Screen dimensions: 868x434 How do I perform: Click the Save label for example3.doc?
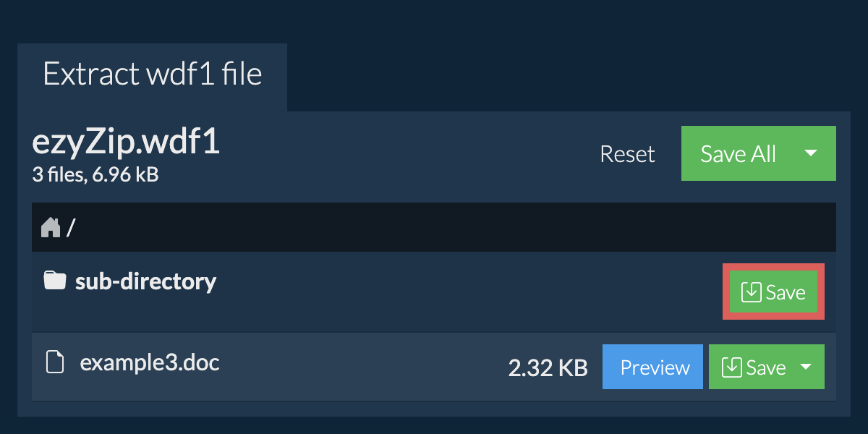point(765,367)
